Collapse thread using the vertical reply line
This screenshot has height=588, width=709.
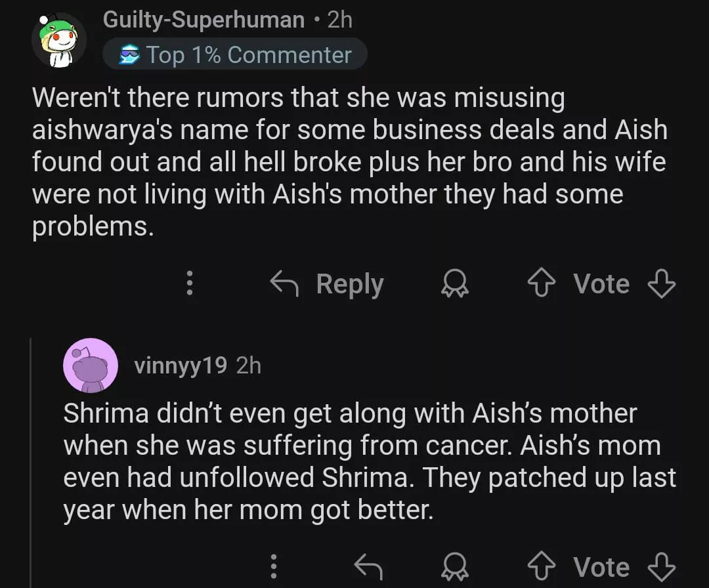pyautogui.click(x=31, y=459)
